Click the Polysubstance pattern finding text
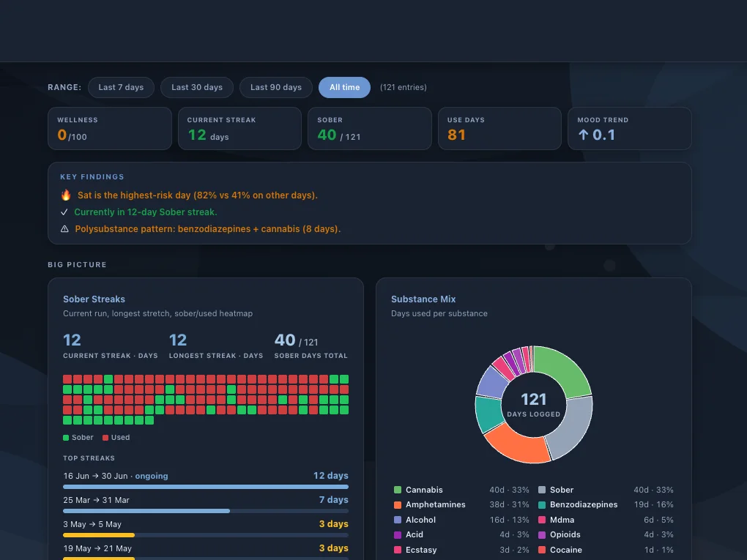This screenshot has width=747, height=560. pyautogui.click(x=208, y=229)
